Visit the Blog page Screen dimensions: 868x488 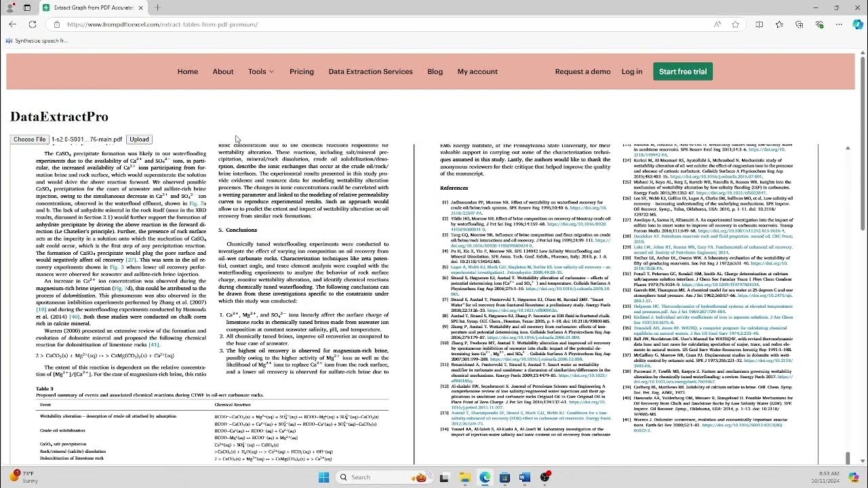click(435, 72)
